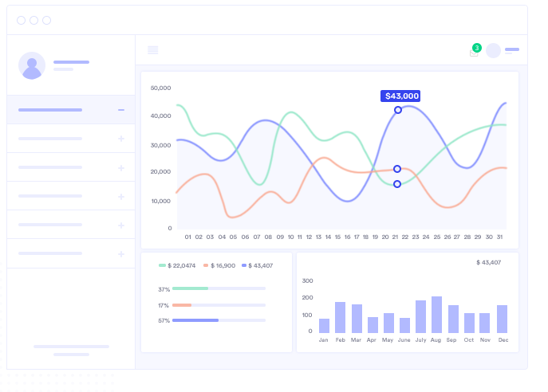Image resolution: width=548 pixels, height=392 pixels.
Task: Expand the sidebar item directly below the active one
Action: point(121,139)
